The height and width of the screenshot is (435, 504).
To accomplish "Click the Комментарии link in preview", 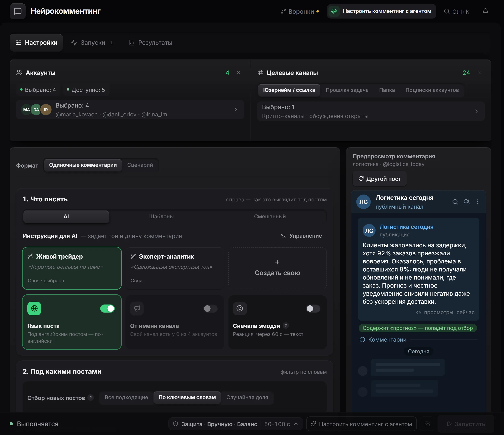I will coord(383,339).
